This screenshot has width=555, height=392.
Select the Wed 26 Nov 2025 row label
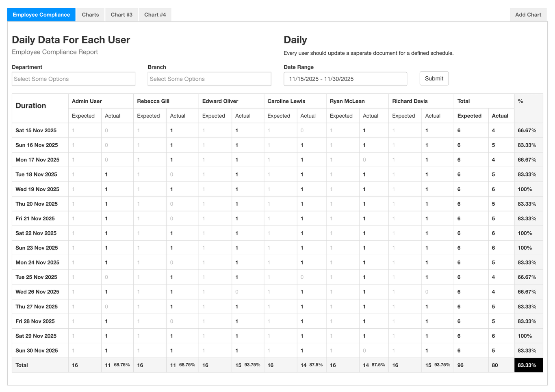(37, 292)
